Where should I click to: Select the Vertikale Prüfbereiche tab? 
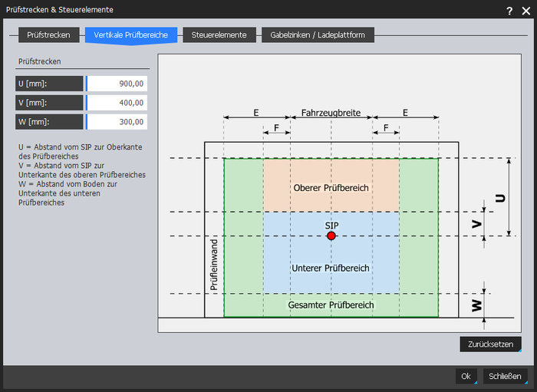131,35
